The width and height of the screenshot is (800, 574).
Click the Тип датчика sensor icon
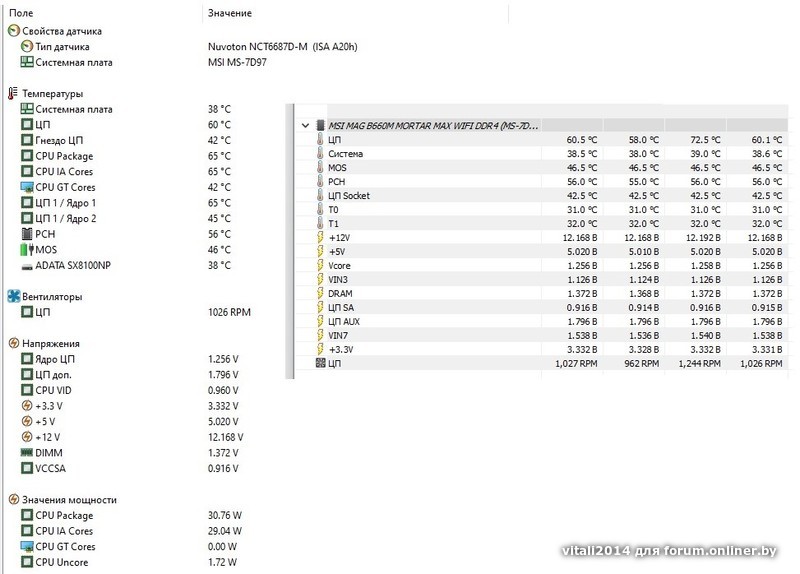coord(27,46)
